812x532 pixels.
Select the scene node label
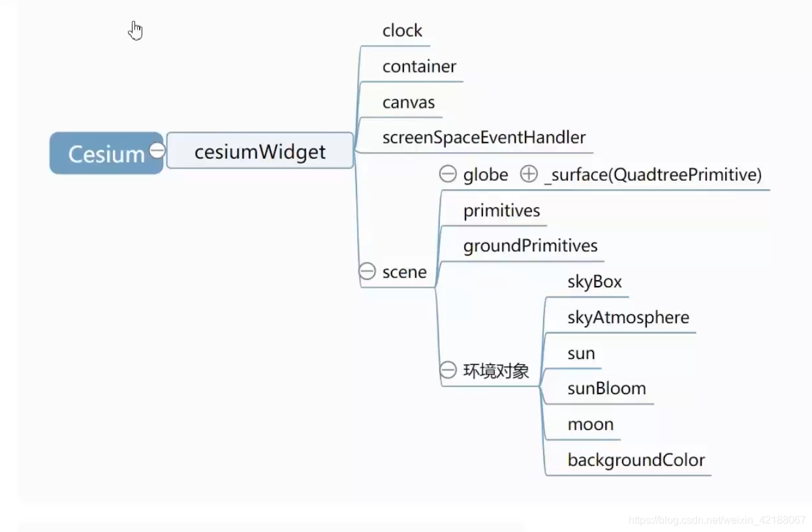click(404, 272)
